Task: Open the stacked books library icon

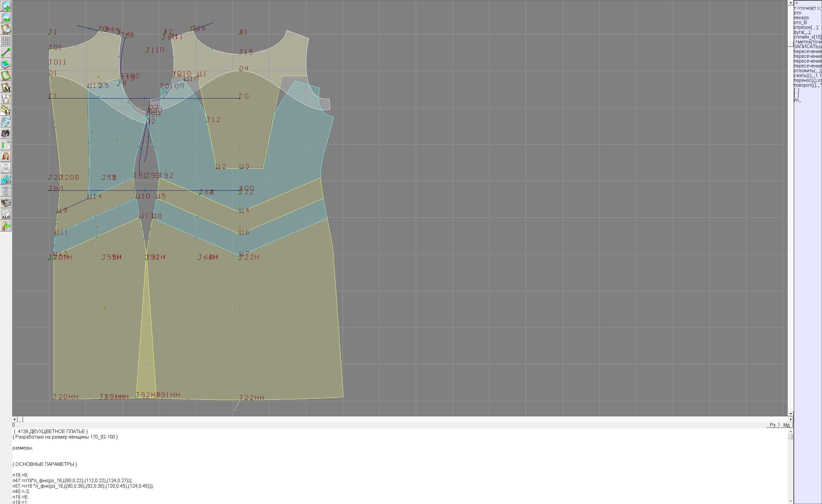Action: pyautogui.click(x=6, y=203)
